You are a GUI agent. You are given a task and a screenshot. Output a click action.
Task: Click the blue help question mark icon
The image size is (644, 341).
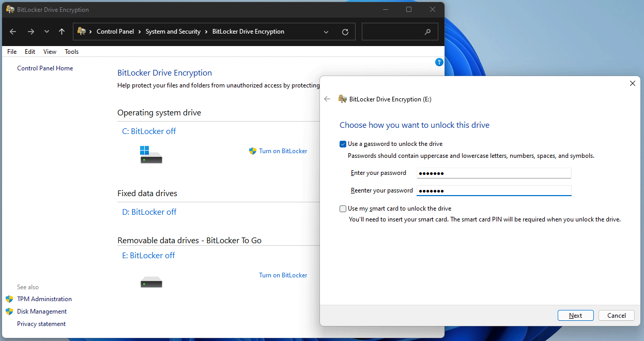(439, 62)
